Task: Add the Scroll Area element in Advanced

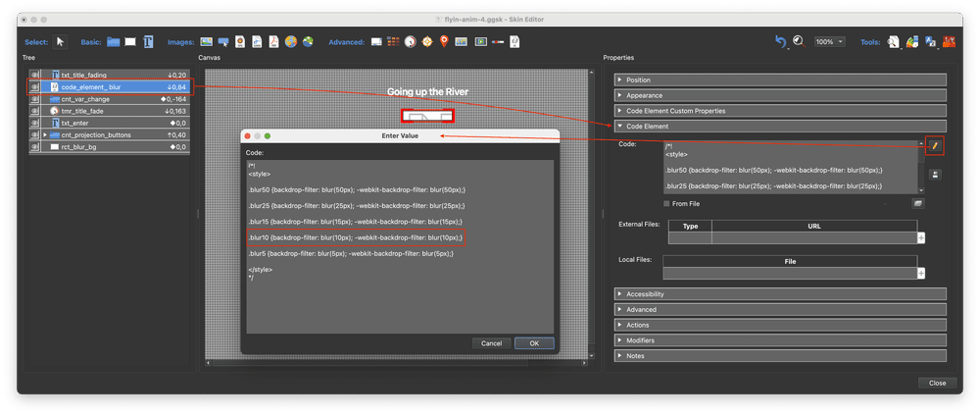Action: click(x=376, y=42)
